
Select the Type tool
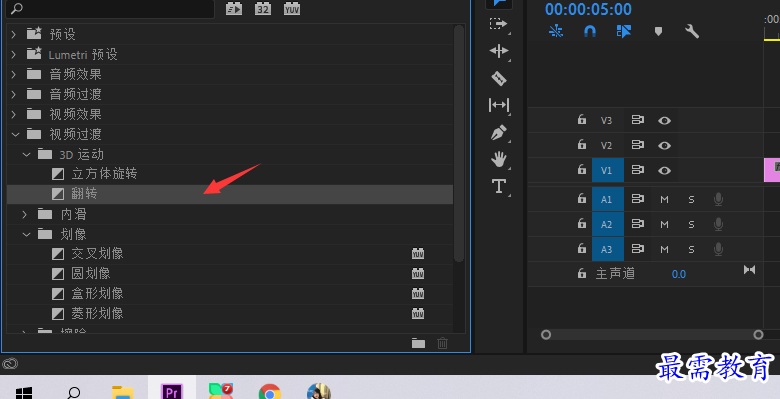click(498, 187)
